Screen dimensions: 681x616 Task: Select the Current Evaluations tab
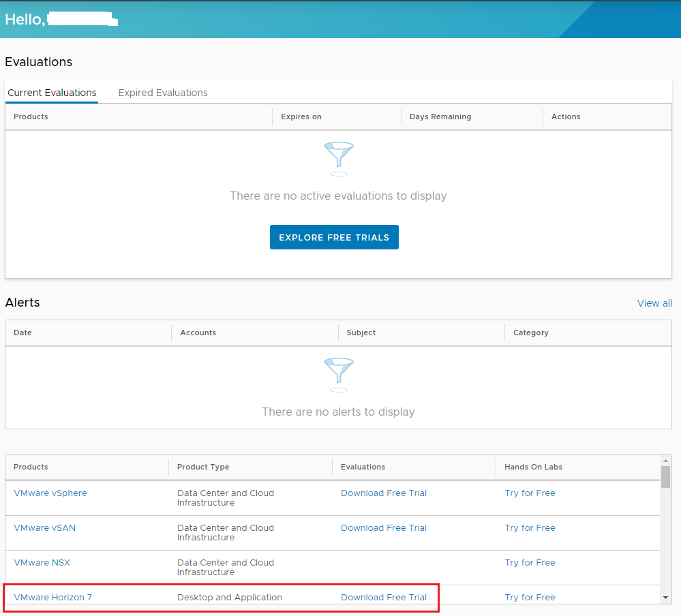coord(52,93)
